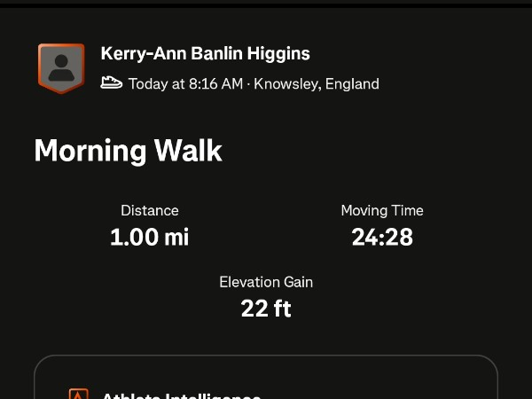The height and width of the screenshot is (399, 532).
Task: Click the Athlete Intelligence orange icon
Action: (x=79, y=395)
